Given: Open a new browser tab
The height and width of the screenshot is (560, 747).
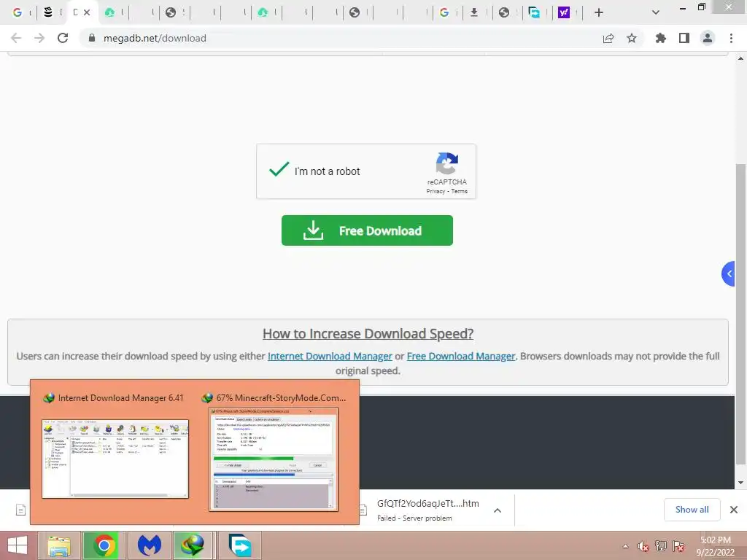Looking at the screenshot, I should (x=599, y=13).
